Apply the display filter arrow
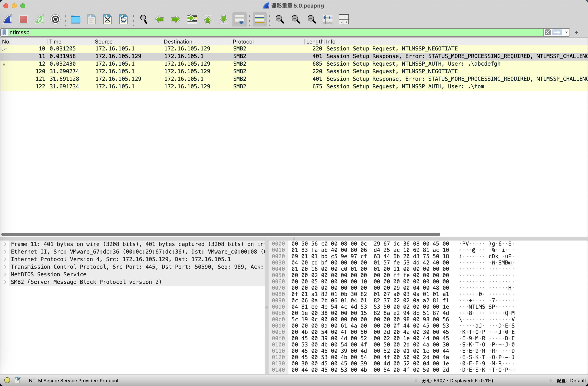 [557, 32]
